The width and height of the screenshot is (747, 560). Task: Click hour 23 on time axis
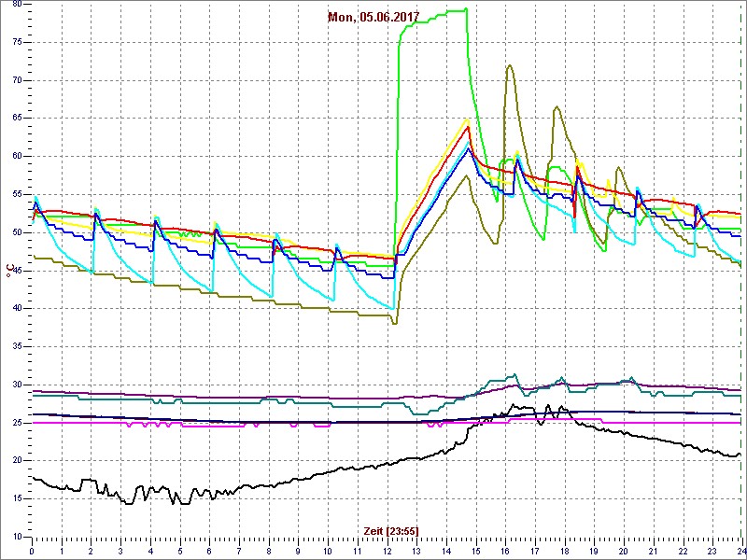point(712,551)
